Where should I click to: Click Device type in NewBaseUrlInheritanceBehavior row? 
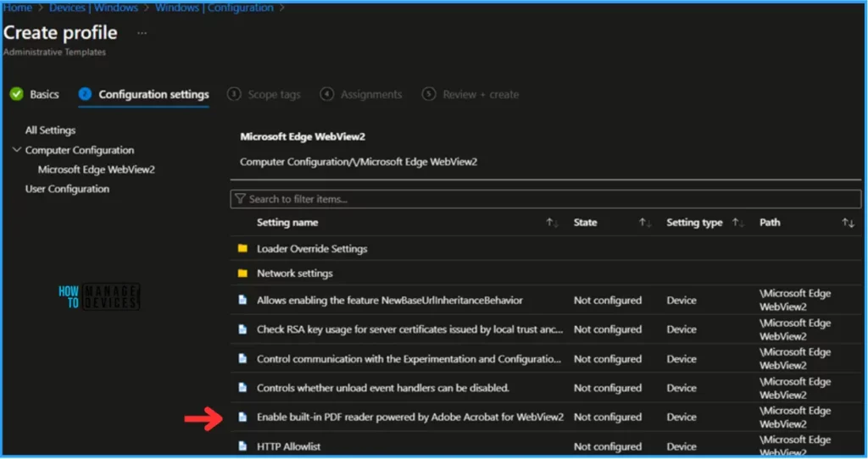(x=682, y=301)
